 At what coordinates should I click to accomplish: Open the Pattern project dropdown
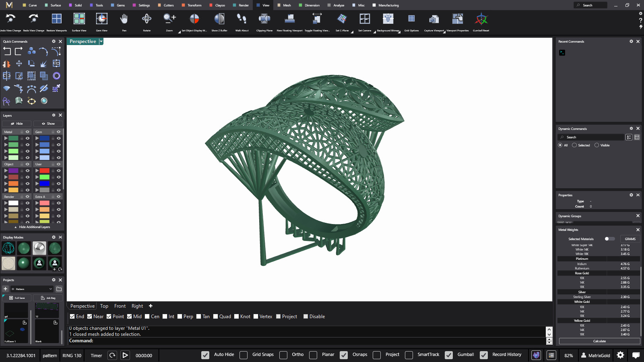pyautogui.click(x=32, y=289)
